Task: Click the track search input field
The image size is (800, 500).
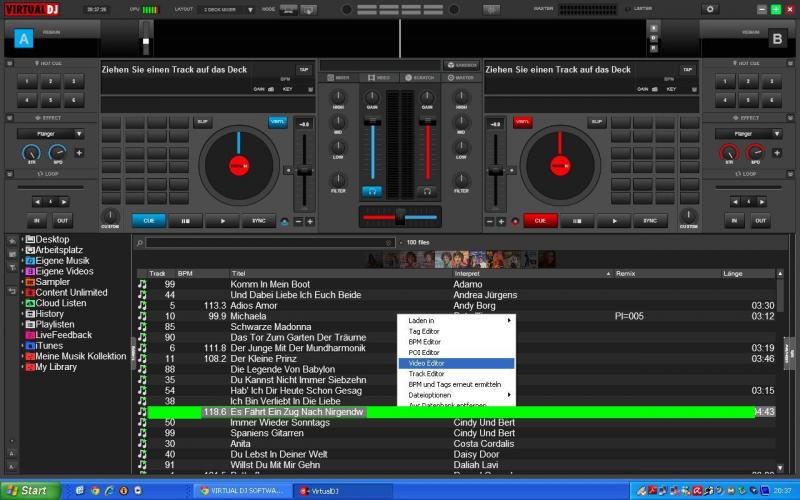Action: [x=270, y=242]
